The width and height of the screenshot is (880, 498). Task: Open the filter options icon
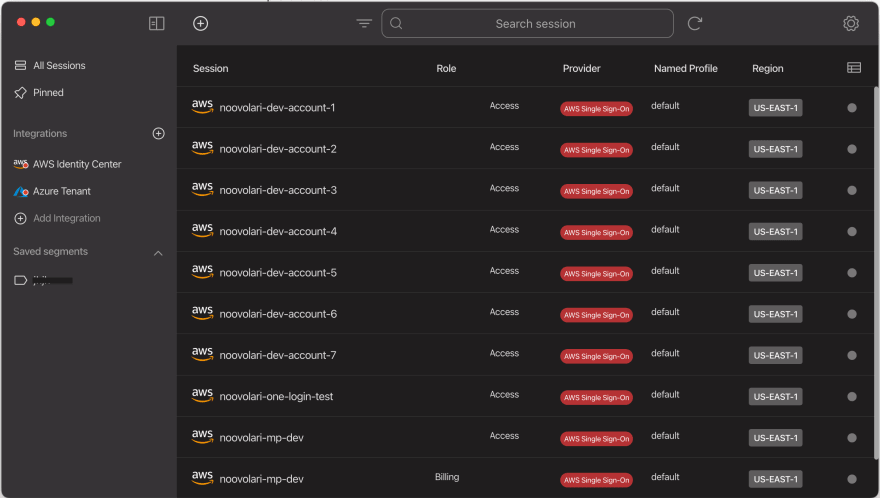click(x=364, y=23)
